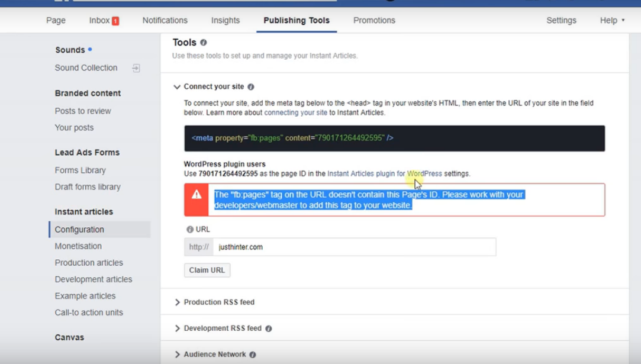The height and width of the screenshot is (364, 641).
Task: Open Sound Collection in sidebar
Action: (86, 68)
